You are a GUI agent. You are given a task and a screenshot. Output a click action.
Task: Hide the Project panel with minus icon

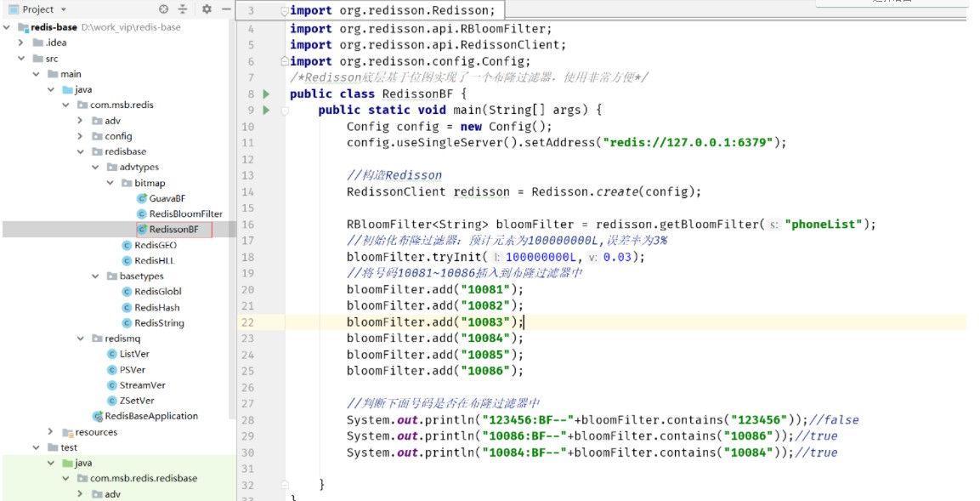pyautogui.click(x=226, y=9)
